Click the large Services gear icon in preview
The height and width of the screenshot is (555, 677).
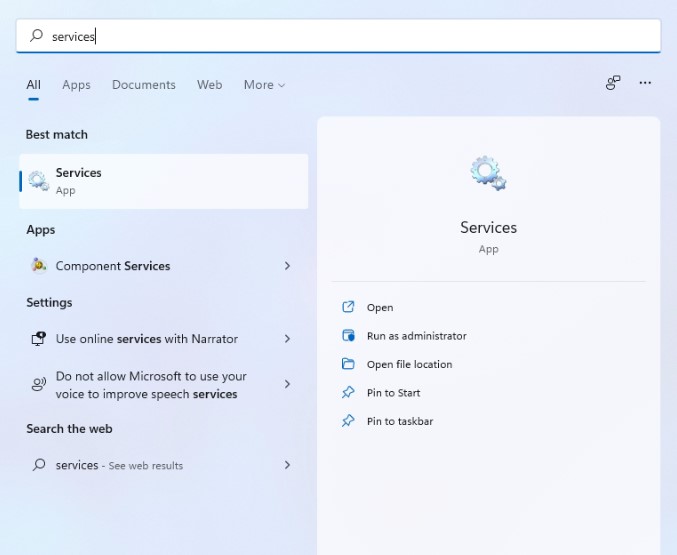488,174
